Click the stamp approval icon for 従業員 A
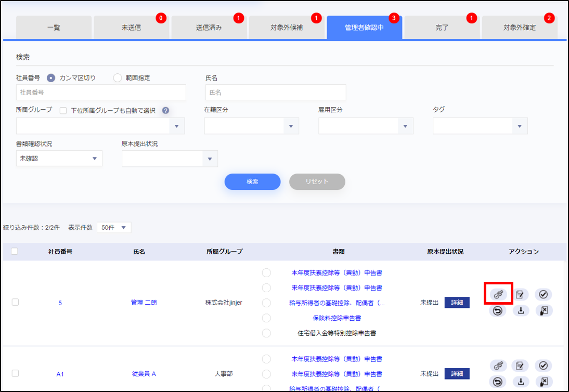The image size is (569, 392). (498, 365)
